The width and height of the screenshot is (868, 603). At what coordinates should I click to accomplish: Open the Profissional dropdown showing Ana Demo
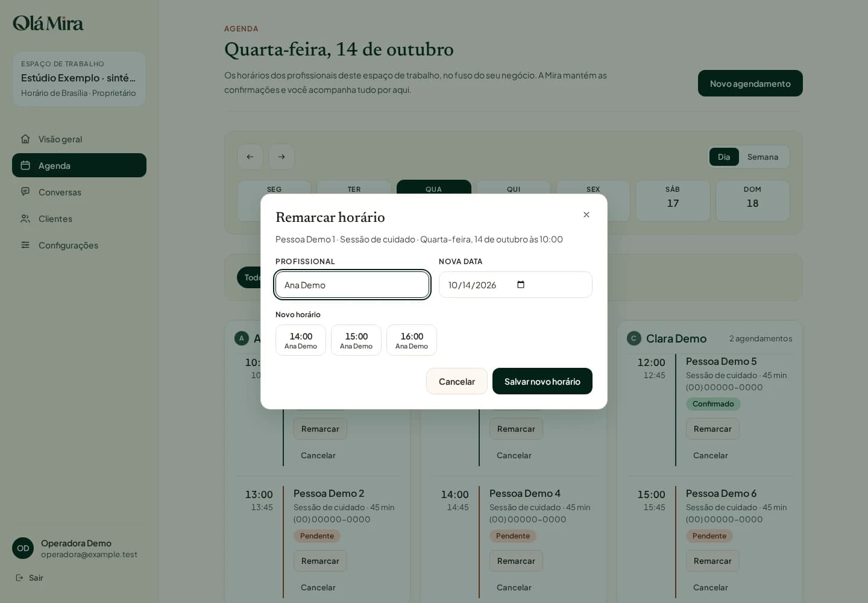[x=352, y=285]
